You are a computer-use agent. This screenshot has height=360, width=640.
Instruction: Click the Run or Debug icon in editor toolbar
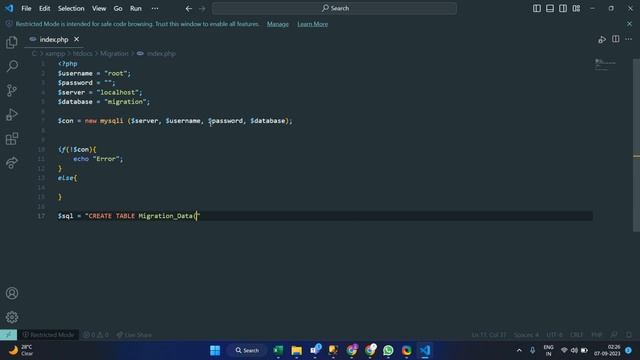tap(602, 39)
